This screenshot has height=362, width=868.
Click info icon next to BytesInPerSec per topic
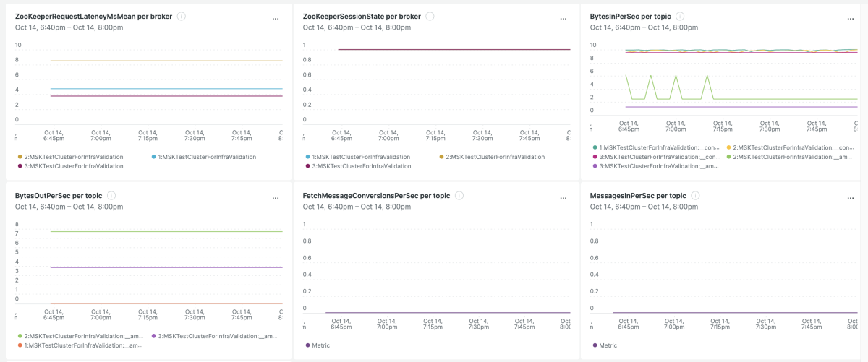click(x=680, y=16)
